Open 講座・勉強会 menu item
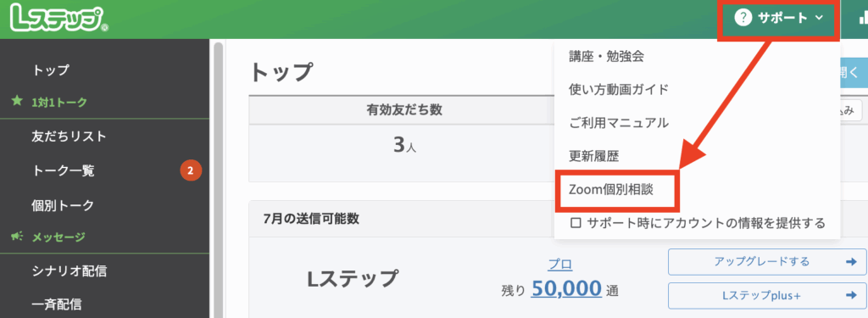This screenshot has width=868, height=318. (x=606, y=56)
